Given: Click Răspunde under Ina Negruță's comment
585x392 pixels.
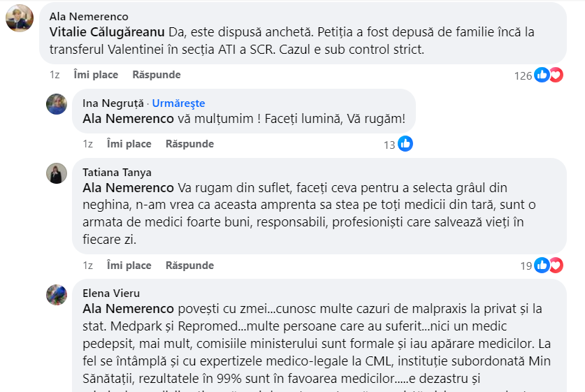Looking at the screenshot, I should pyautogui.click(x=189, y=144).
